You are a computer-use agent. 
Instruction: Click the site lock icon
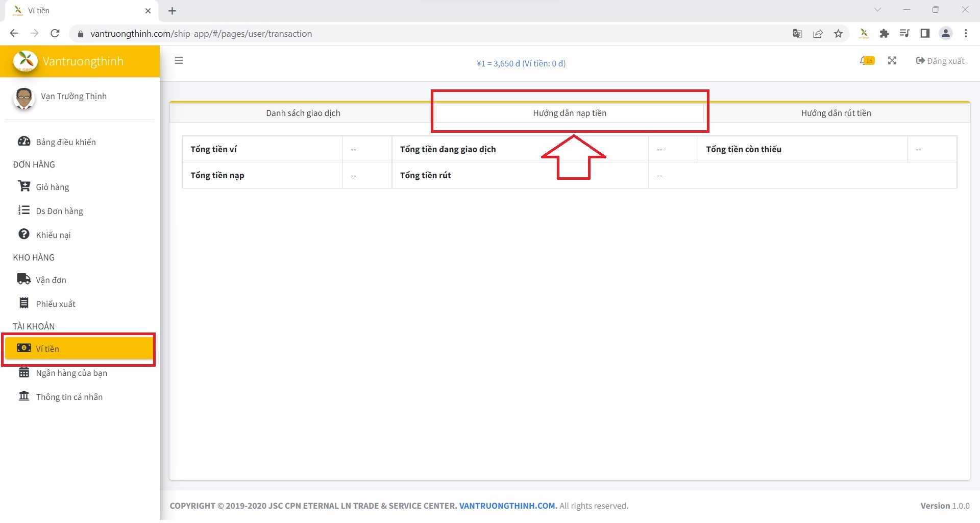click(x=80, y=34)
